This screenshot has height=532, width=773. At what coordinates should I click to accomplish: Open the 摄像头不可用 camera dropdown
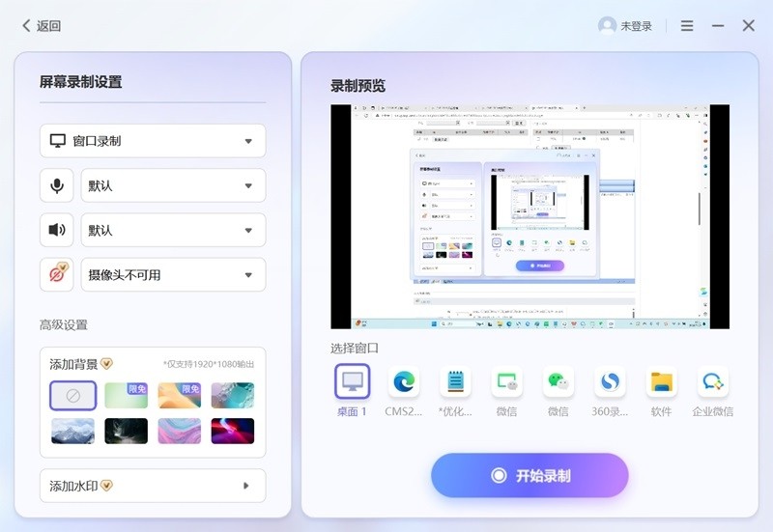[x=172, y=274]
